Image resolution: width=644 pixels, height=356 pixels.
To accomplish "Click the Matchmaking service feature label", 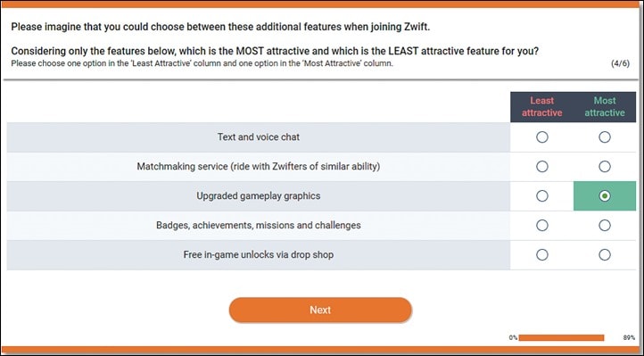I will coord(259,166).
